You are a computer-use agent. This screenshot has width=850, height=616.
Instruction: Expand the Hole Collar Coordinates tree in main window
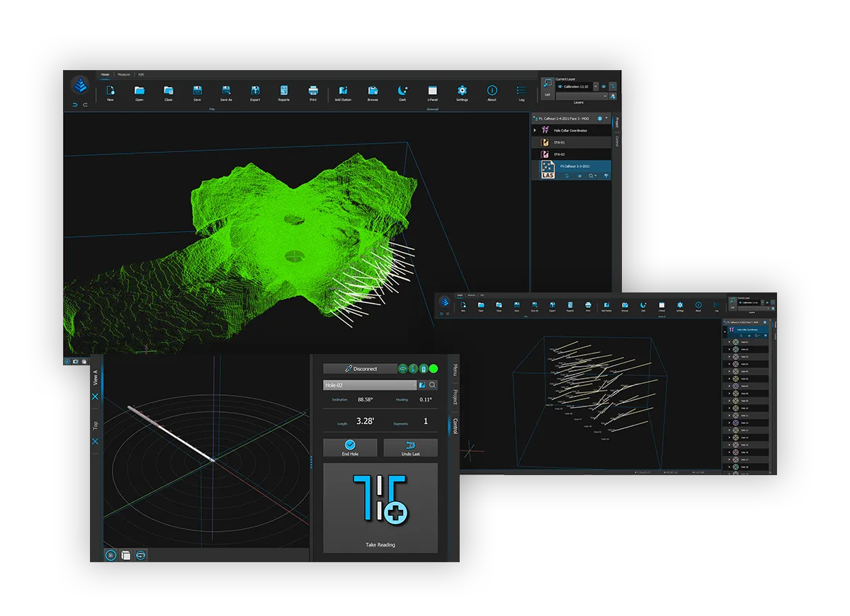535,130
